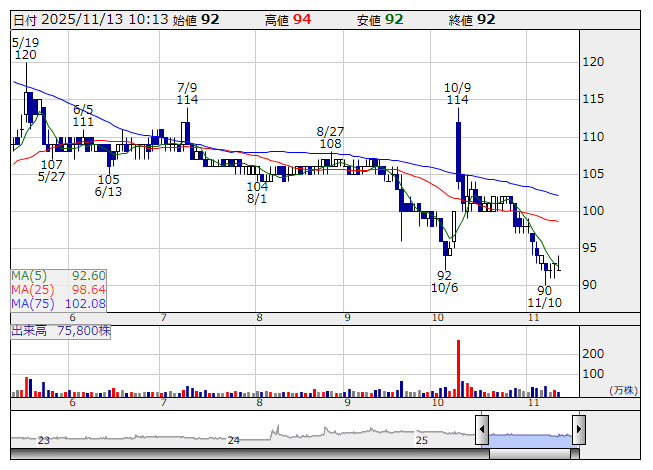
Task: Click the MA(5) legend entry
Action: [58, 276]
